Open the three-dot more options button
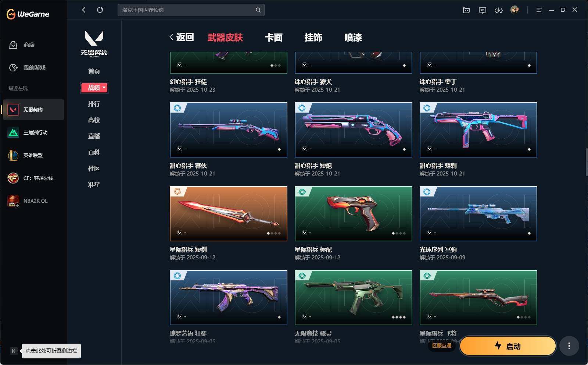588x365 pixels. tap(569, 346)
